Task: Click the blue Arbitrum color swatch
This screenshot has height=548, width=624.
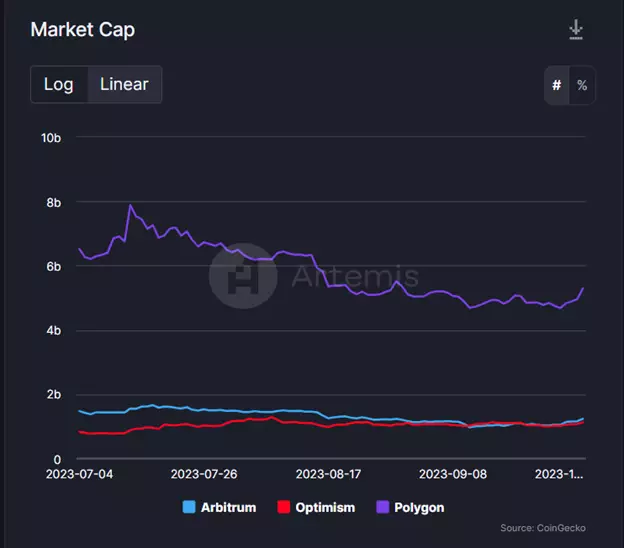Action: pyautogui.click(x=189, y=507)
